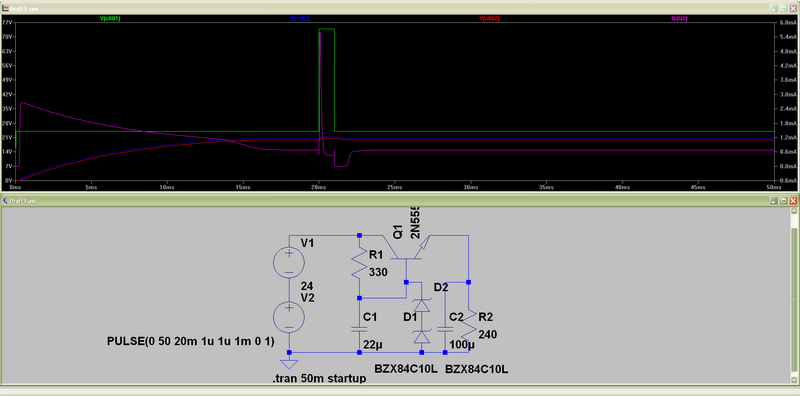
Task: Click the ground symbol in schematic
Action: (x=289, y=364)
